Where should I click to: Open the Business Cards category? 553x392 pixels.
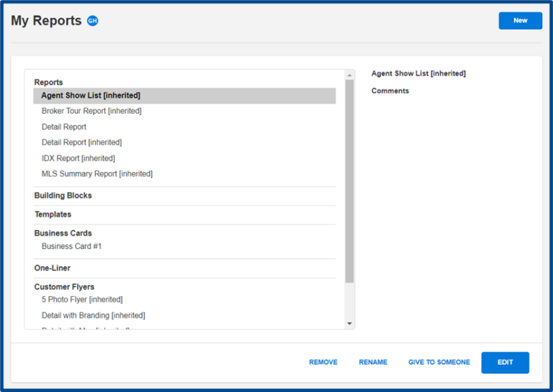pos(63,233)
